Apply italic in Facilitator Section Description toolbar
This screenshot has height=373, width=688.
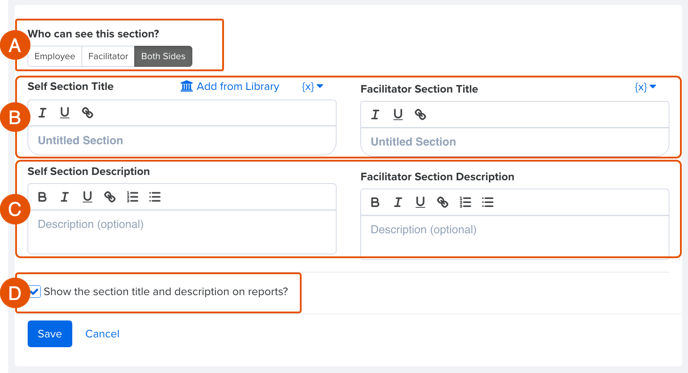pyautogui.click(x=398, y=202)
